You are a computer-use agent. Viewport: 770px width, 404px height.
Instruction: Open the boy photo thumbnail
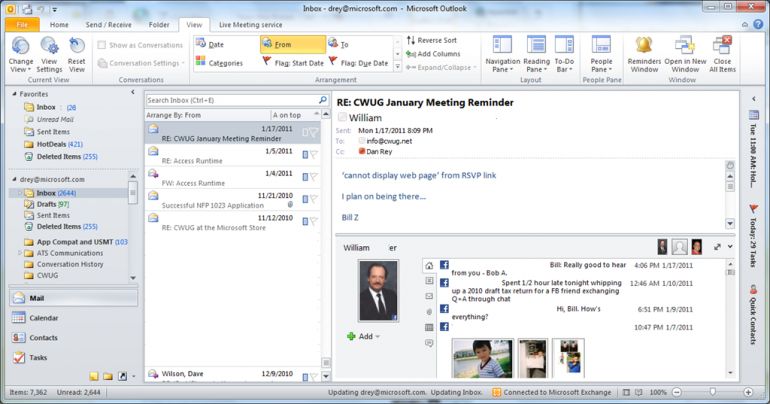[482, 358]
